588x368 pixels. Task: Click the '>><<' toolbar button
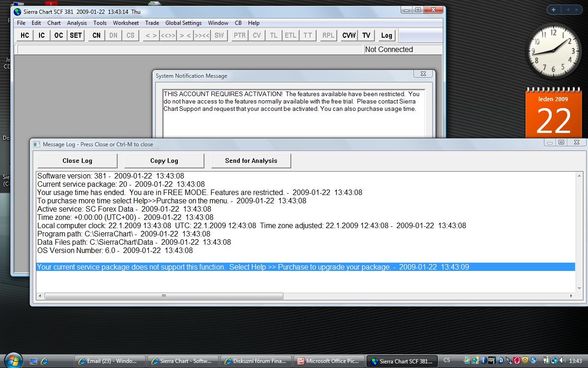[202, 35]
